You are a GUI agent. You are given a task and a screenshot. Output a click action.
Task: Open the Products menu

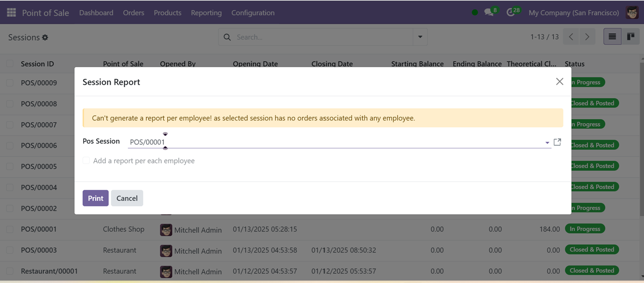click(x=168, y=13)
